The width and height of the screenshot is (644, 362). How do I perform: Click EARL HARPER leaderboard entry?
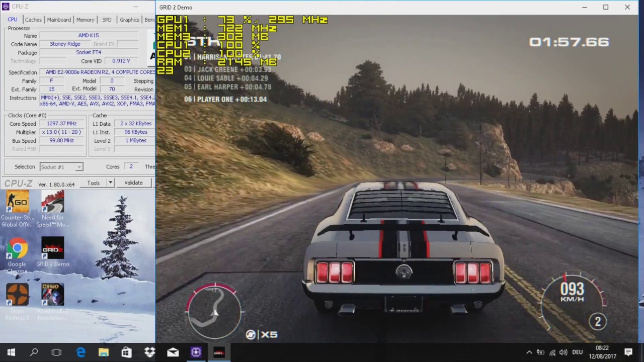[x=228, y=87]
